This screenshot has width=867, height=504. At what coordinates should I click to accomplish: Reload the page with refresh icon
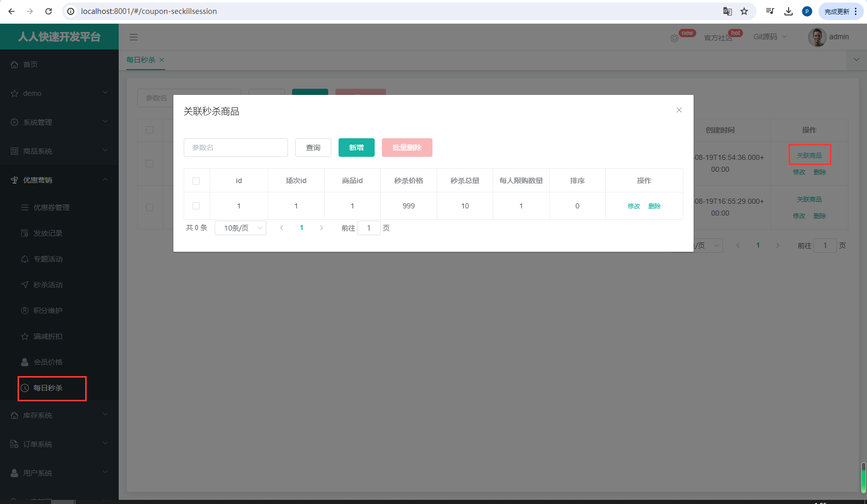click(x=49, y=11)
